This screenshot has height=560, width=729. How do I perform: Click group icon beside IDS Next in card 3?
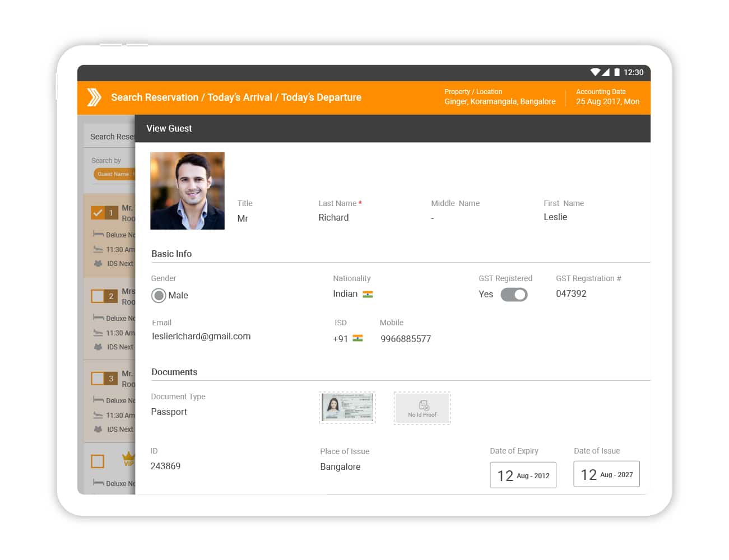(x=98, y=429)
